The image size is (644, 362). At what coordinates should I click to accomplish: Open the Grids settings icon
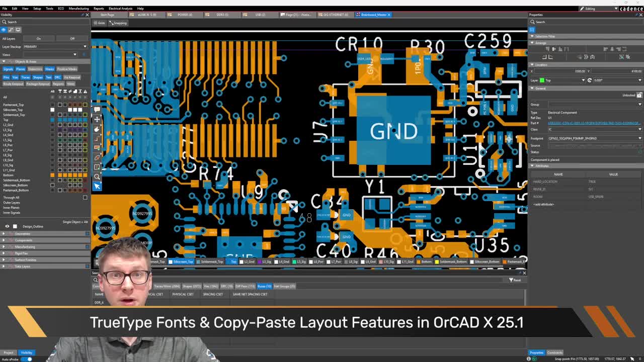(x=99, y=23)
